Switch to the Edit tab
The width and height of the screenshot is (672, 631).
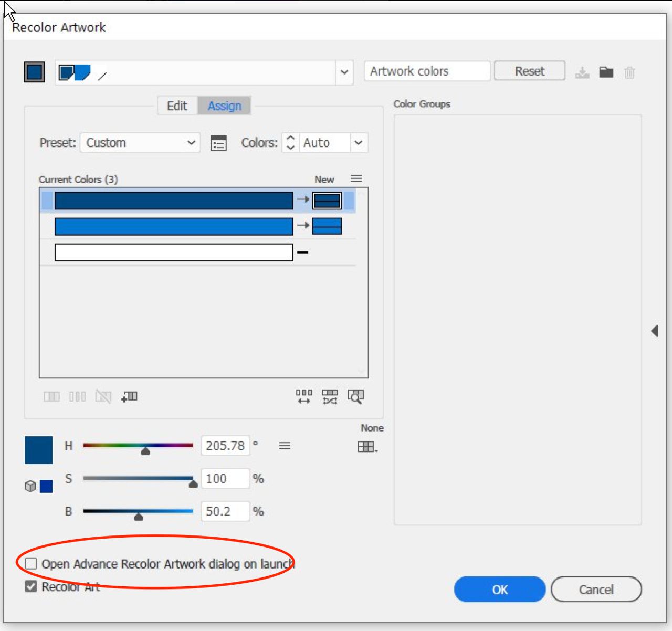tap(177, 106)
